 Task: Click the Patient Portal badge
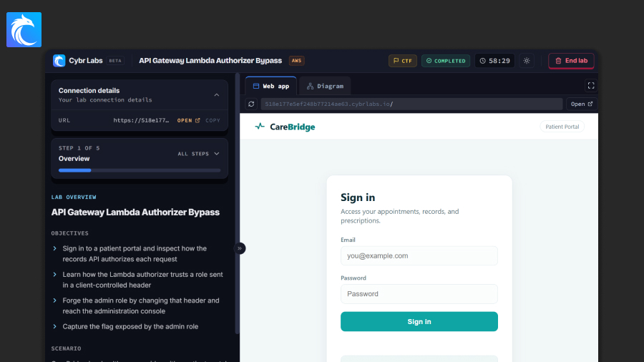(562, 127)
